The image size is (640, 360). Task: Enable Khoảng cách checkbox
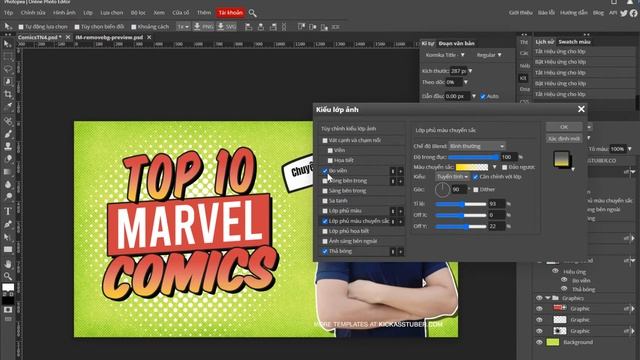coord(133,27)
